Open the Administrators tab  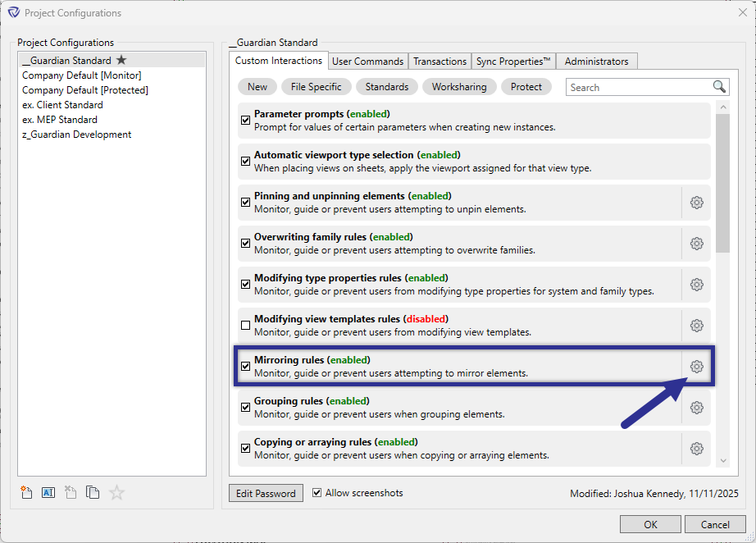coord(596,61)
